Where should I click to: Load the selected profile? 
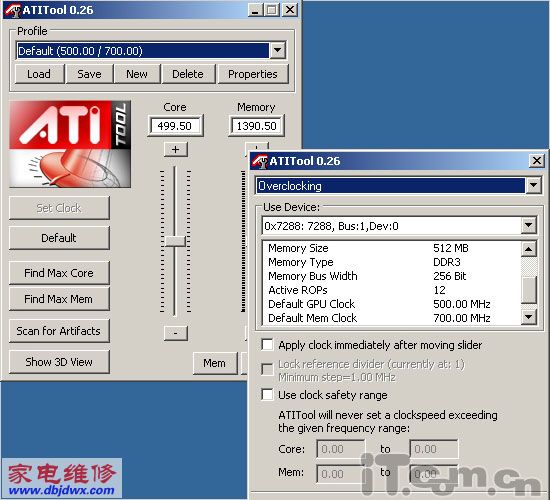(39, 74)
